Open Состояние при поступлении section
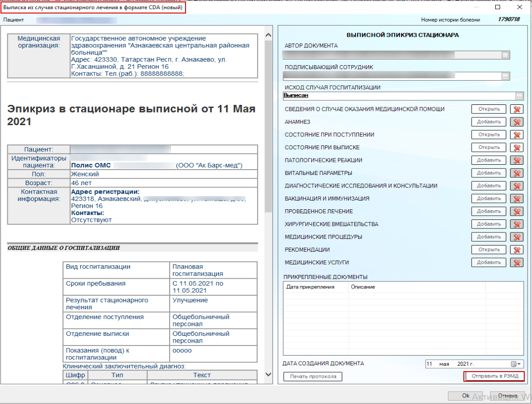Screen dimensions: 532x404 tap(489, 135)
